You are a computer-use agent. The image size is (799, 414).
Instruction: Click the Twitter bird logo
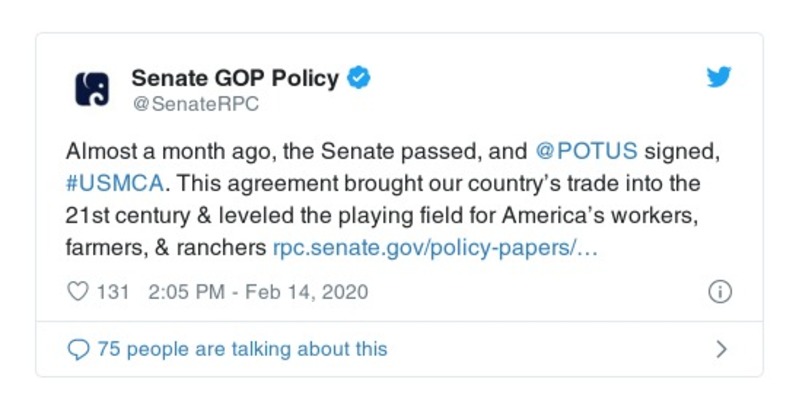tap(719, 77)
